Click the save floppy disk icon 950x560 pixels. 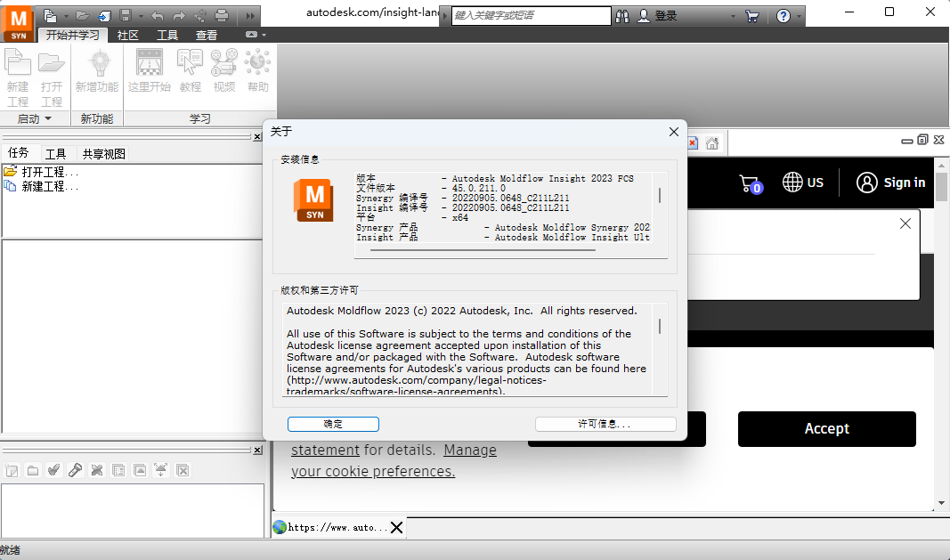[x=126, y=16]
